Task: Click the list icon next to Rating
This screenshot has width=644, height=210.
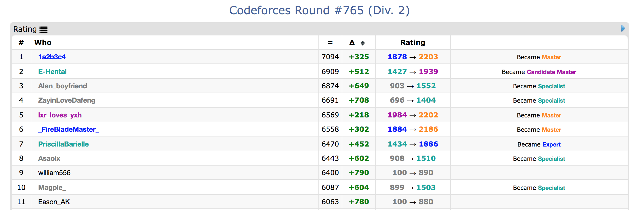Action: point(44,30)
